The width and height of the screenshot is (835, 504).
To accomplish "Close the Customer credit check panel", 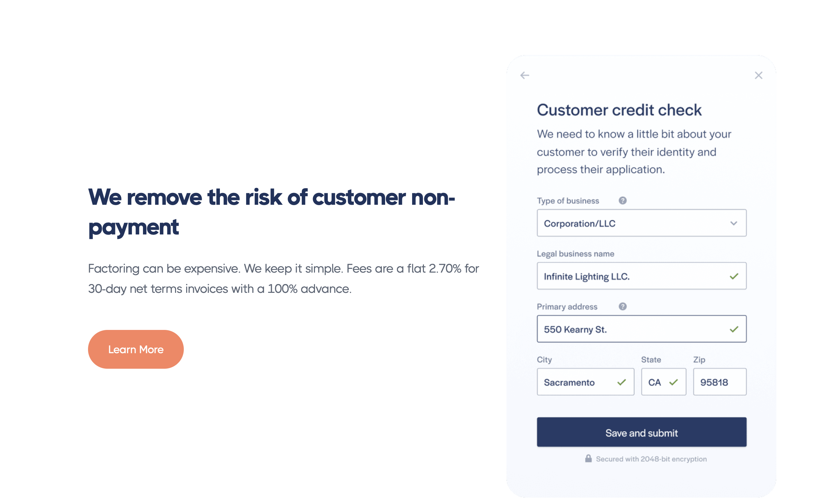I will coord(758,75).
